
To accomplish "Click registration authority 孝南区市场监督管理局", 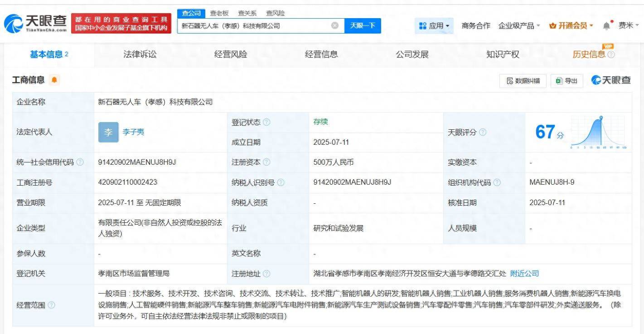I will click(134, 274).
